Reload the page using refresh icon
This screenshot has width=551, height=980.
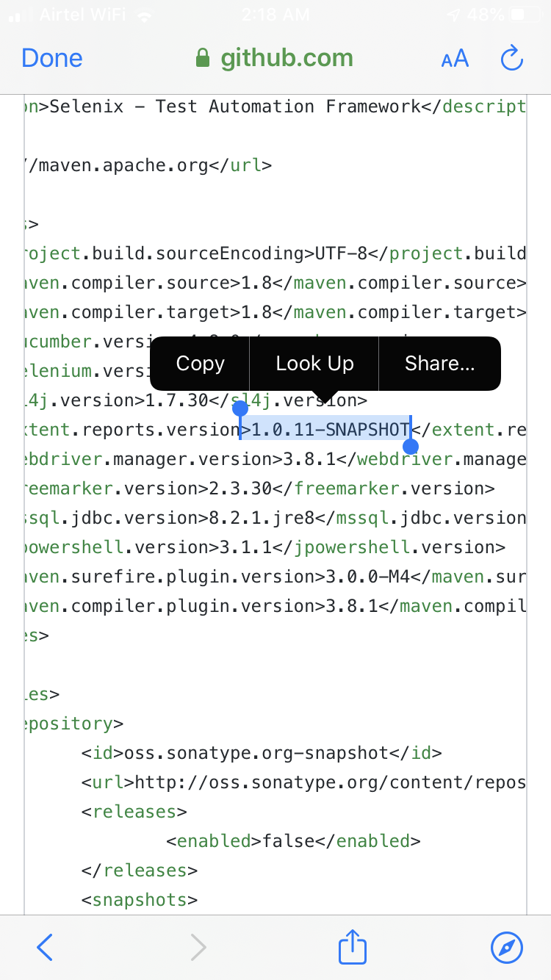[511, 58]
